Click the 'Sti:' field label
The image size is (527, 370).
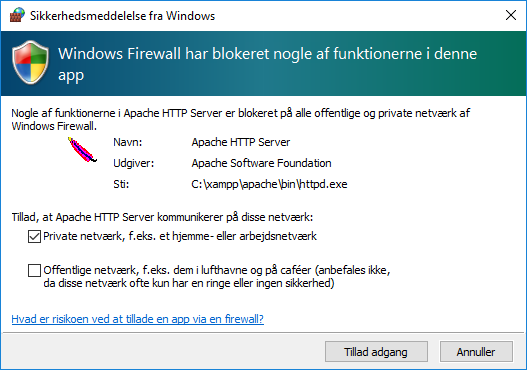pyautogui.click(x=121, y=184)
